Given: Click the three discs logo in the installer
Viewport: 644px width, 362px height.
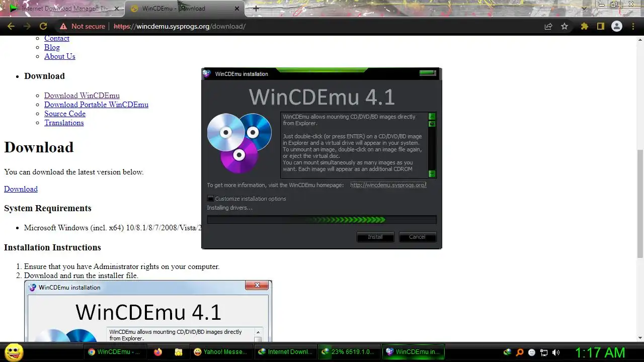Looking at the screenshot, I should point(239,143).
